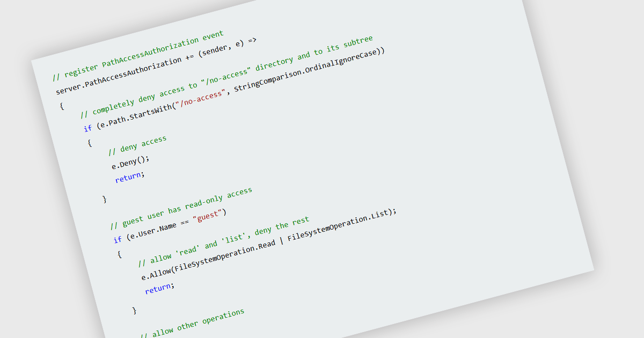Click the comment about completely denying "/no-access" directory

click(227, 76)
